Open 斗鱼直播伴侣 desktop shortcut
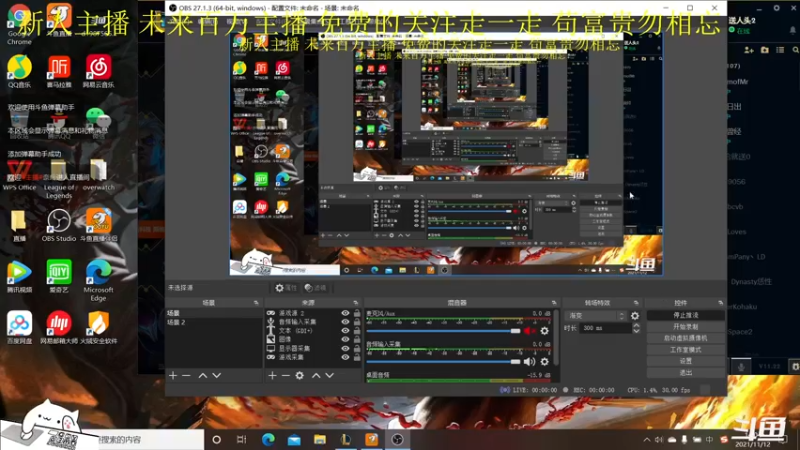800x450 pixels. 98,225
